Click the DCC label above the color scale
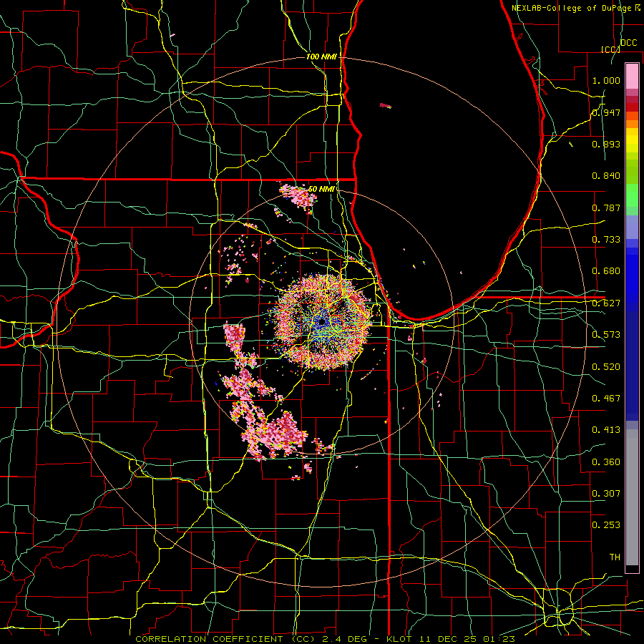 [x=628, y=43]
